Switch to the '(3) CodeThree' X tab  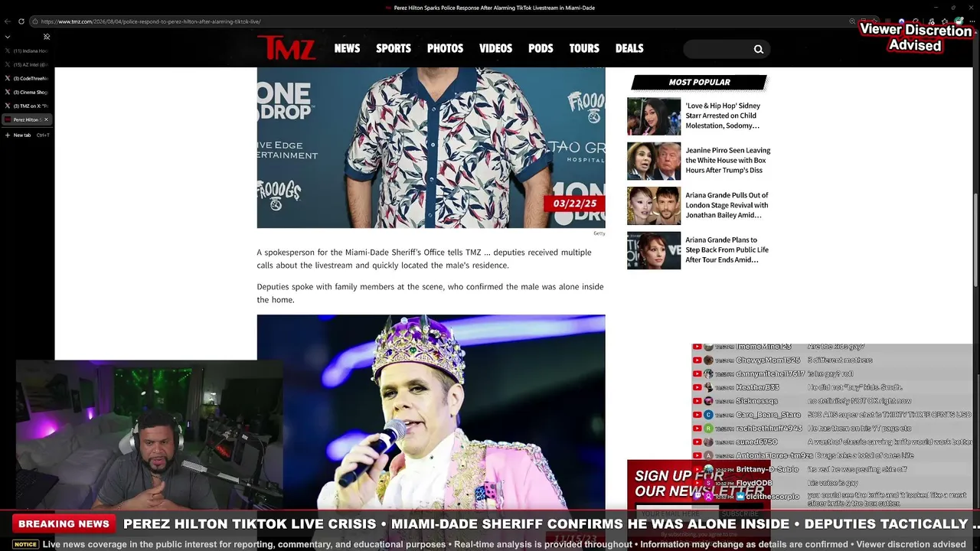tap(27, 78)
